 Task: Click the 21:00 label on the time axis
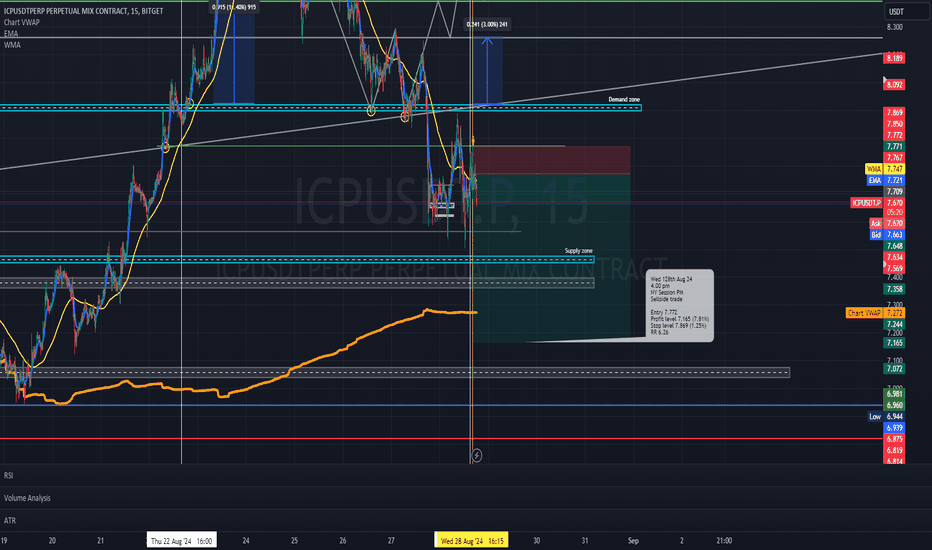(723, 540)
